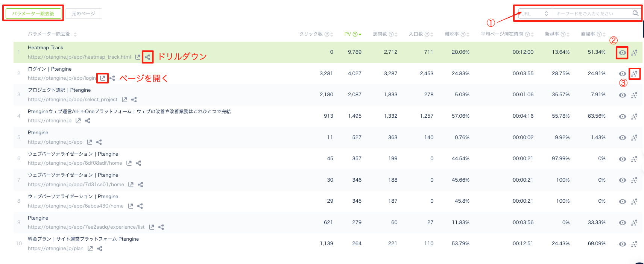The height and width of the screenshot is (264, 644).
Task: Sort table by 離脱率 column
Action: tap(468, 35)
